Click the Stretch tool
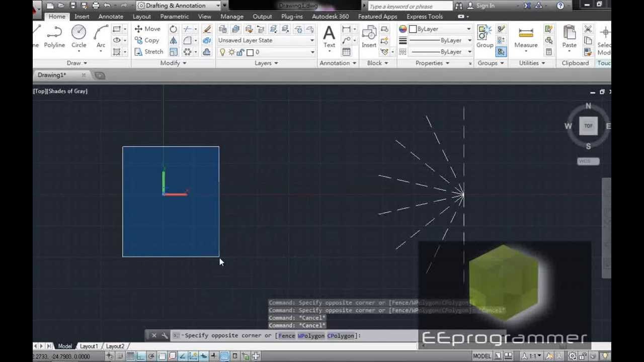This screenshot has height=362, width=644. [x=148, y=52]
